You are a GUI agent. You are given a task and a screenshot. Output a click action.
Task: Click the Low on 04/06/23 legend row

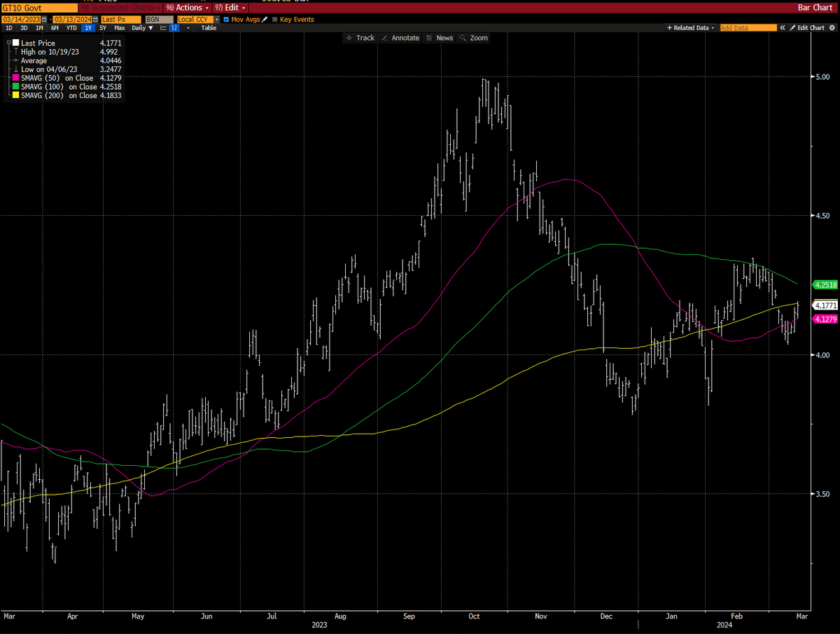click(x=67, y=69)
